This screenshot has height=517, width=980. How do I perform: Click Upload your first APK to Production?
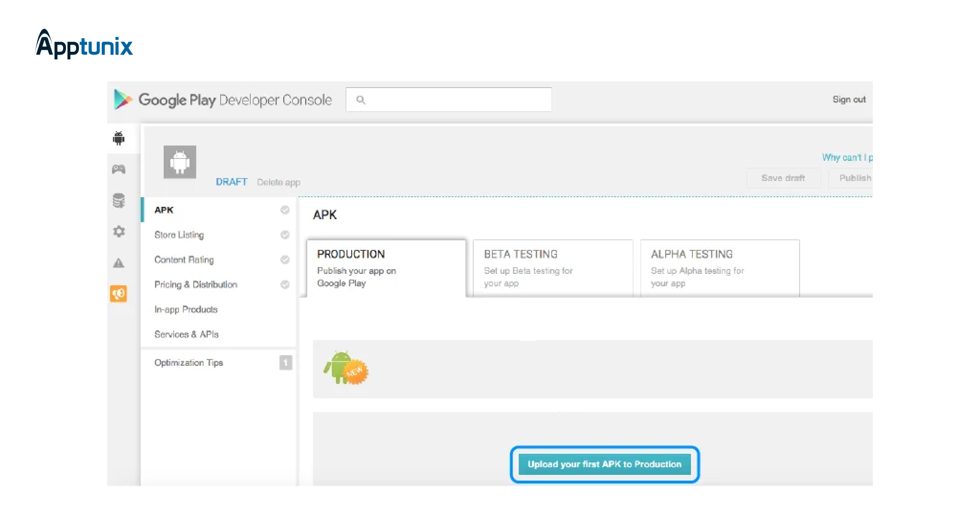coord(604,464)
